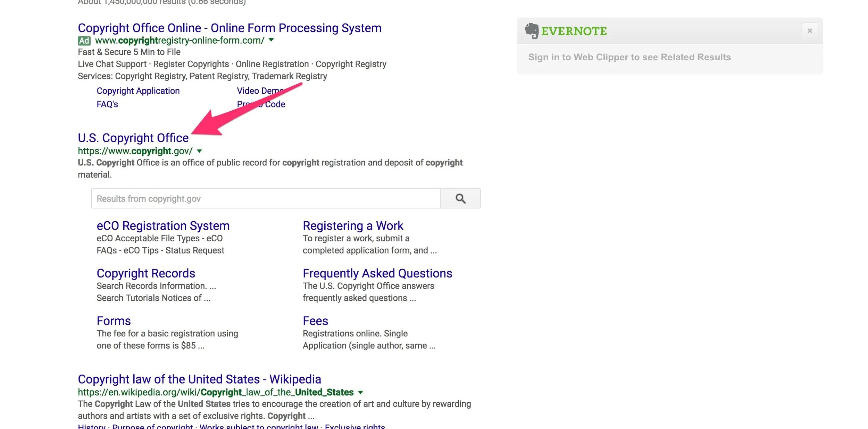
Task: Click 'Sign in to Web Clipper' text
Action: [x=629, y=57]
